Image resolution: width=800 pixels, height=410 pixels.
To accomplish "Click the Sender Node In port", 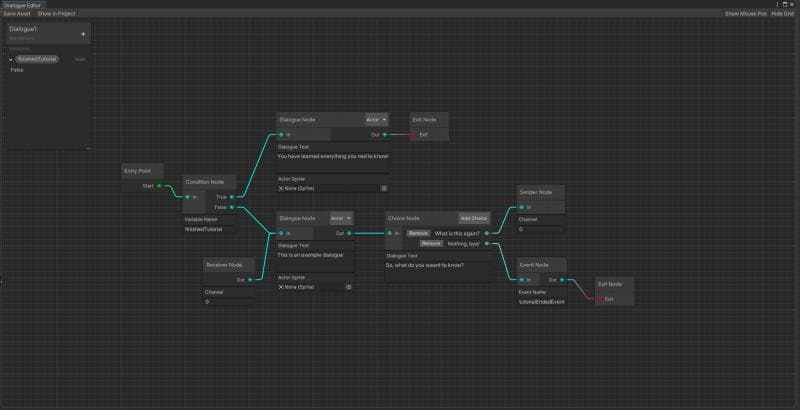I will click(x=521, y=207).
